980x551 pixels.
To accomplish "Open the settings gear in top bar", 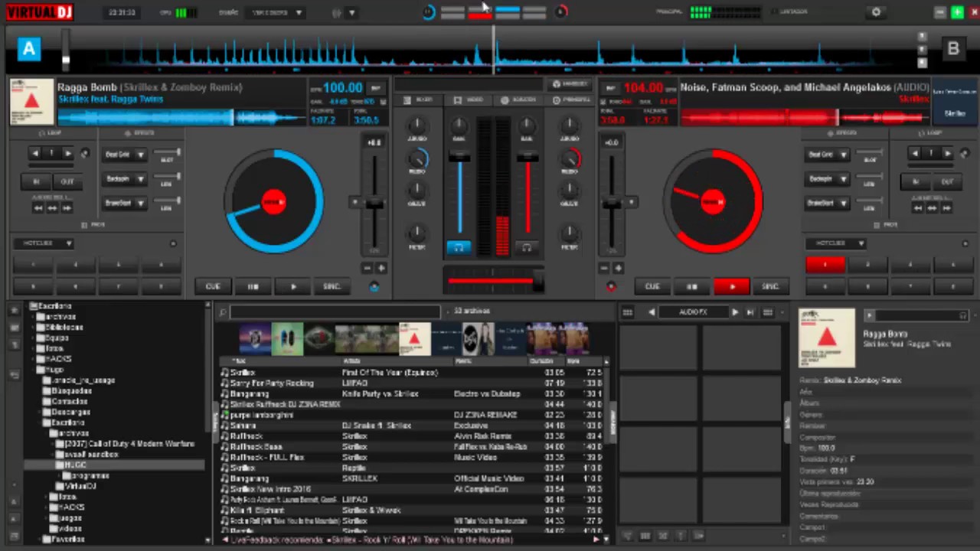I will point(876,12).
